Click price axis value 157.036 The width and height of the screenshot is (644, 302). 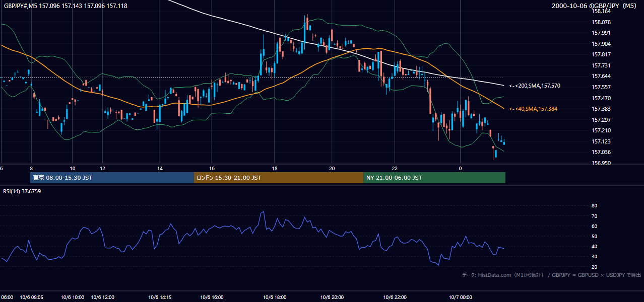point(601,153)
